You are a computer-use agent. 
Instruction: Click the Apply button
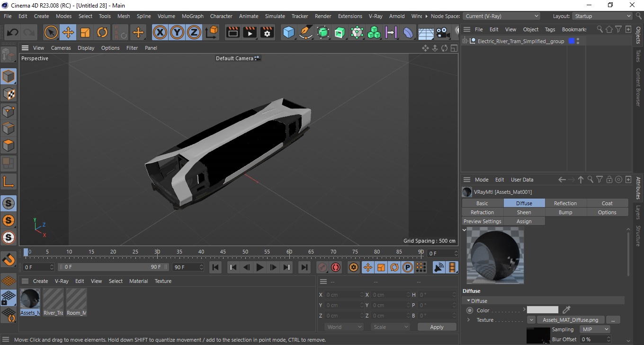(x=437, y=327)
